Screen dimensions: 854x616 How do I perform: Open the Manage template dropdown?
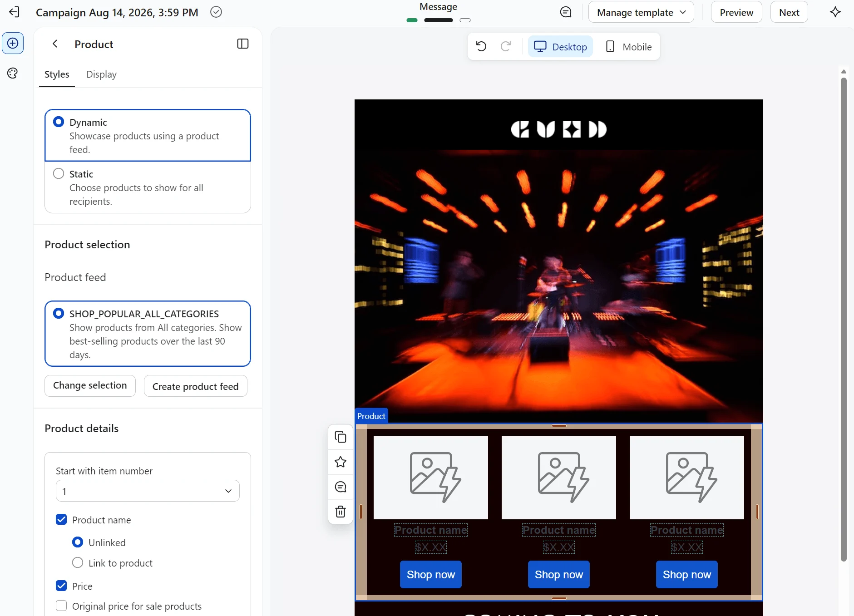(x=641, y=12)
